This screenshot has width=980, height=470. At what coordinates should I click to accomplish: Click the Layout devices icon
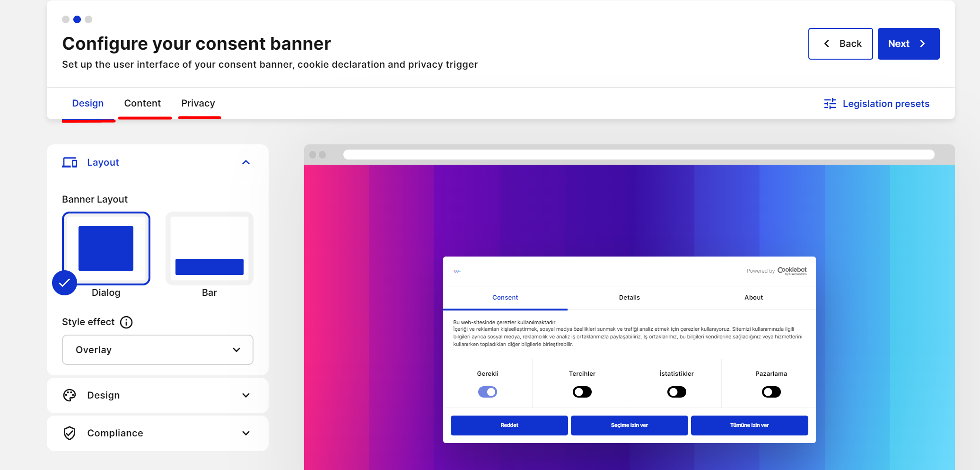pos(70,162)
